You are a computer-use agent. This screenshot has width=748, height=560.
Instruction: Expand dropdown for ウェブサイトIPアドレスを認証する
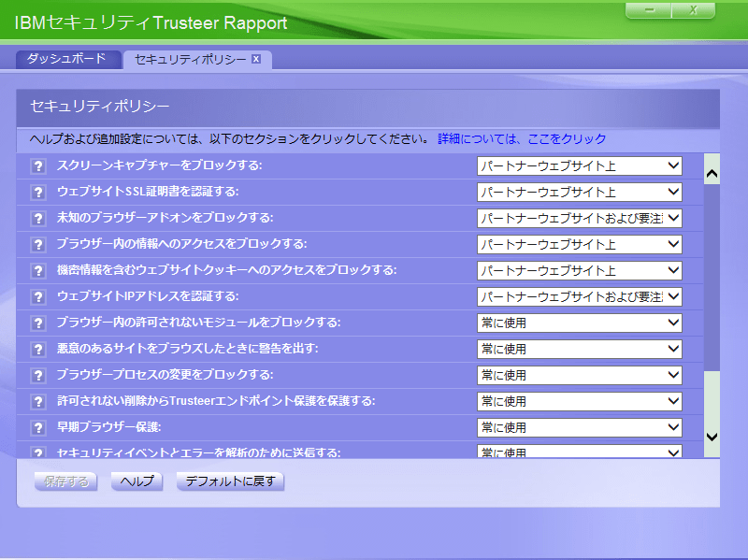tap(579, 296)
